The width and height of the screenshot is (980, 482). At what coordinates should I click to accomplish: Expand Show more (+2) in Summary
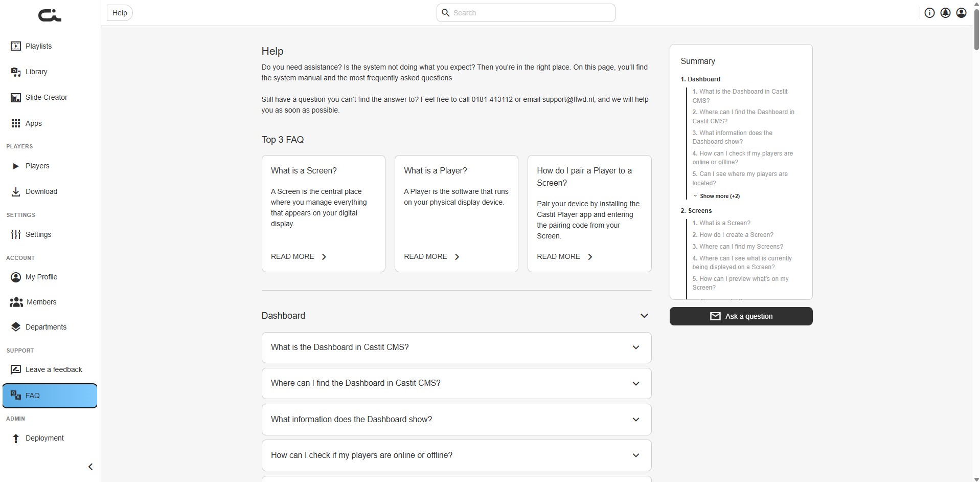click(x=716, y=196)
